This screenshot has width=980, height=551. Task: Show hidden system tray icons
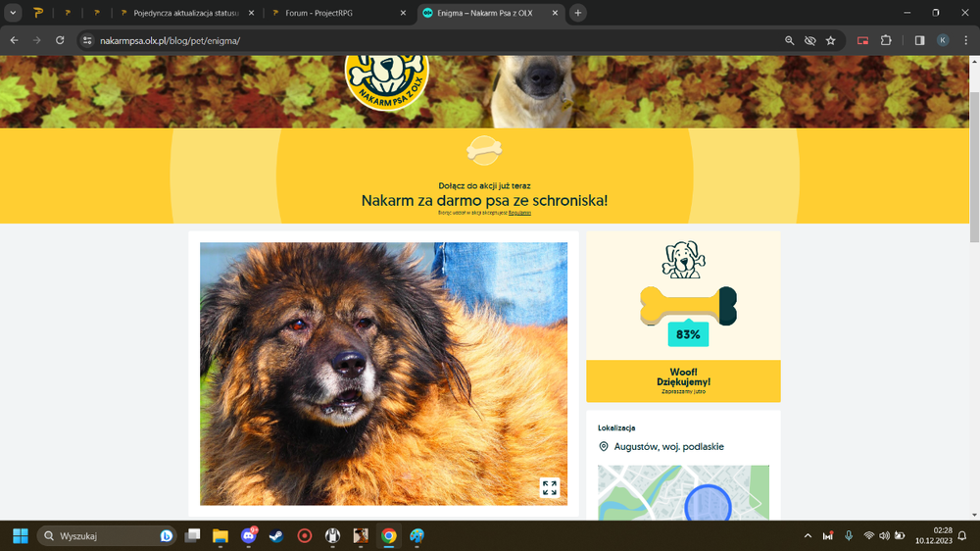[808, 536]
